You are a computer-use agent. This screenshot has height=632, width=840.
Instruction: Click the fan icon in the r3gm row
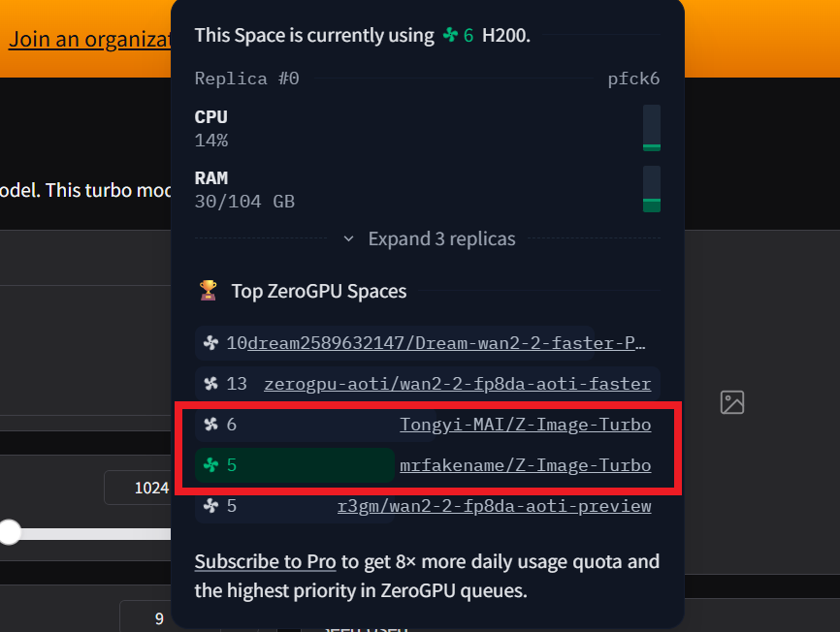(x=210, y=506)
